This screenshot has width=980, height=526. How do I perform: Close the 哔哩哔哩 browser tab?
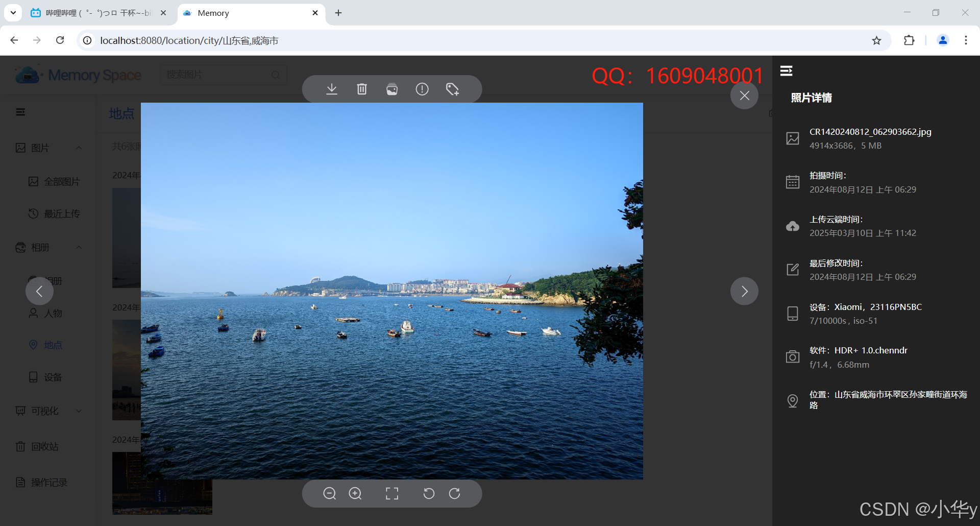(163, 13)
